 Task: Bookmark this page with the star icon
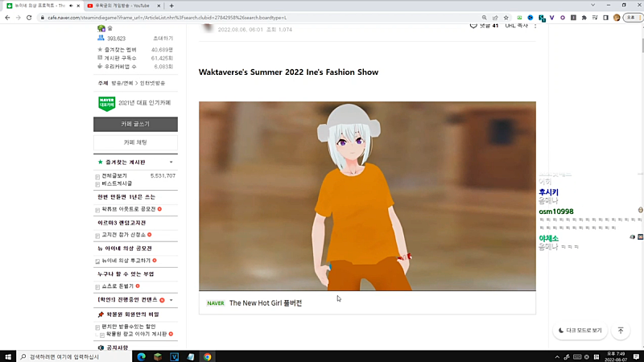click(x=504, y=17)
